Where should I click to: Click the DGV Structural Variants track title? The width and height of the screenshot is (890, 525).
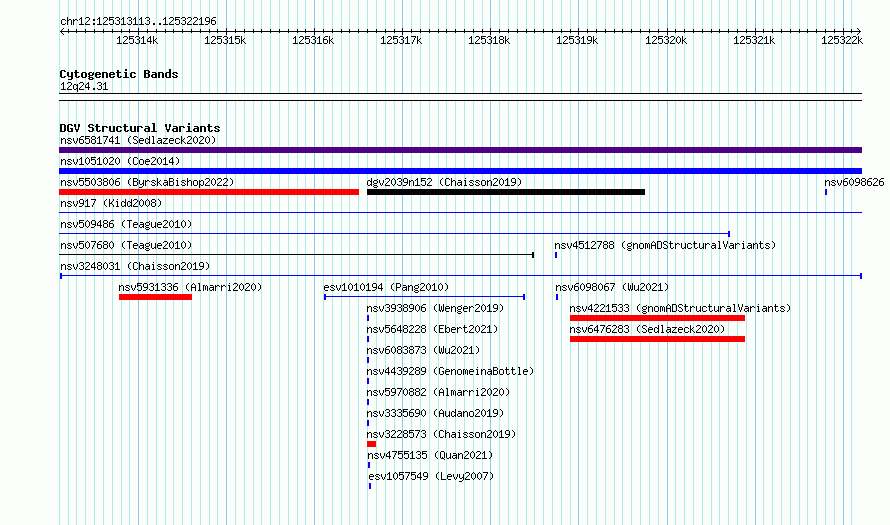pos(140,128)
